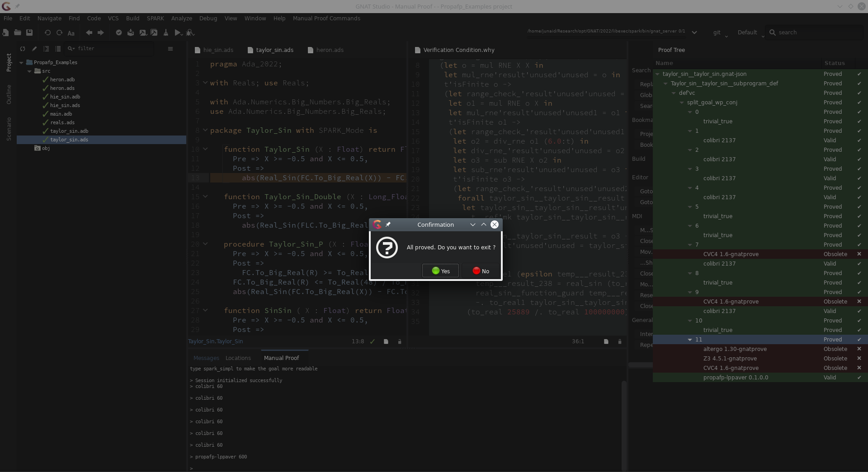Collapse the src folder node
Screen dimensions: 868x472
click(29, 71)
